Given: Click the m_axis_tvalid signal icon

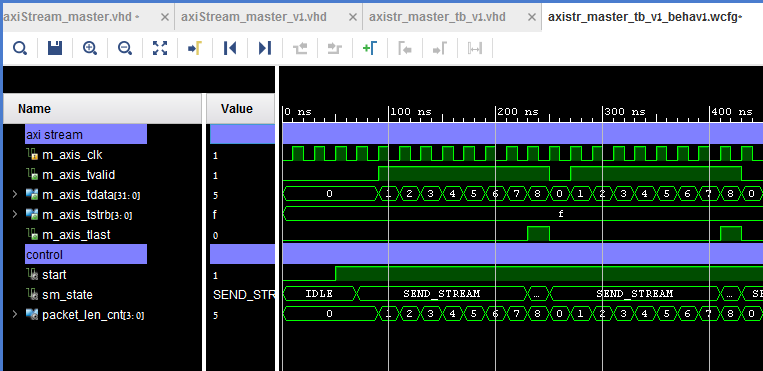Looking at the screenshot, I should (32, 175).
